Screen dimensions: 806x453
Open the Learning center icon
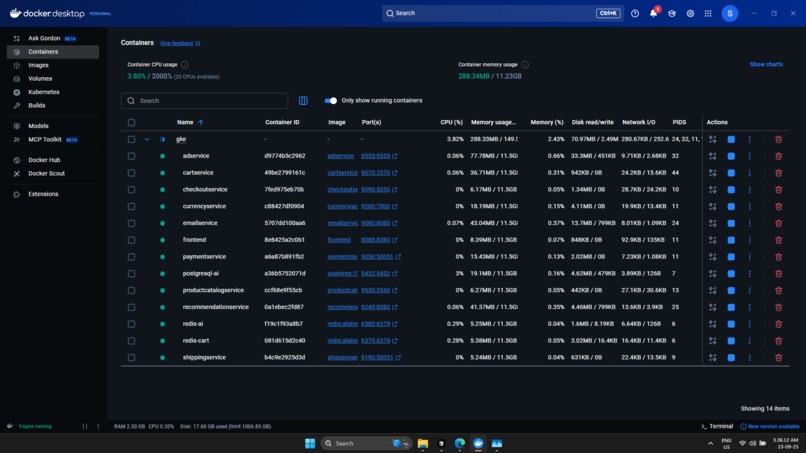click(672, 14)
